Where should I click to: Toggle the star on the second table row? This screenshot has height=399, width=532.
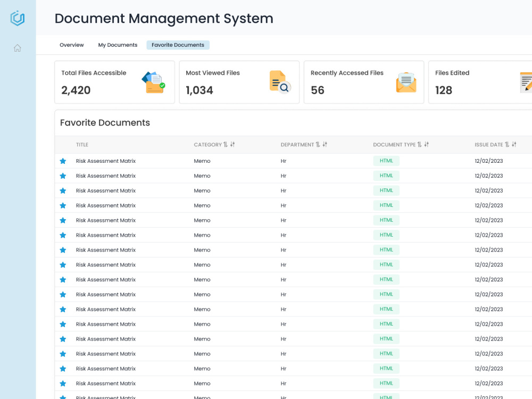(63, 176)
